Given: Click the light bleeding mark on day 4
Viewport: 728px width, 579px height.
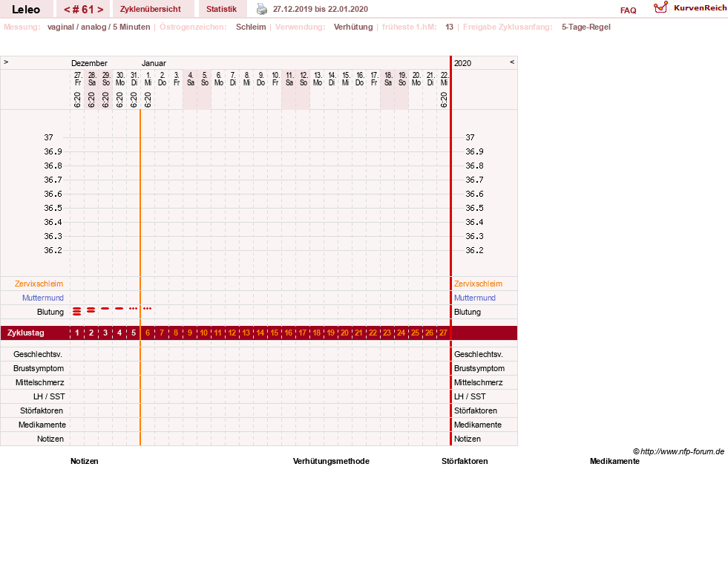Looking at the screenshot, I should [x=119, y=308].
